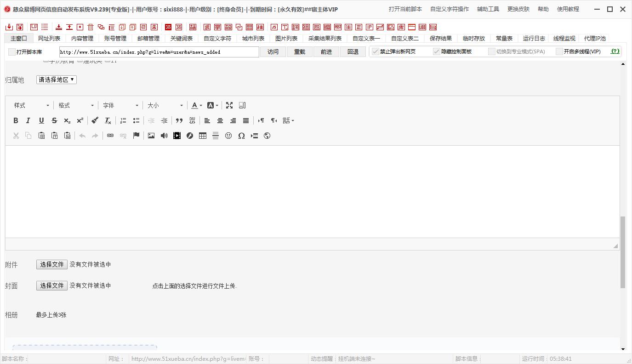This screenshot has height=364, width=632.
Task: Insert a numbered list
Action: pyautogui.click(x=123, y=120)
